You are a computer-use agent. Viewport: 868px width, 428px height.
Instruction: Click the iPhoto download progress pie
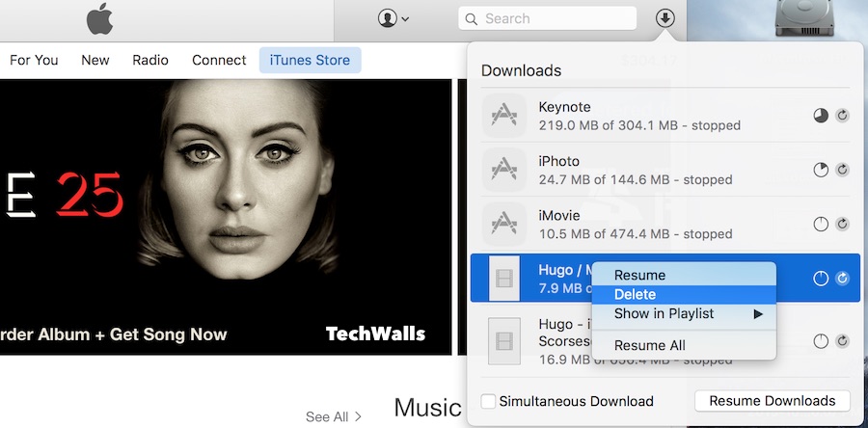821,170
